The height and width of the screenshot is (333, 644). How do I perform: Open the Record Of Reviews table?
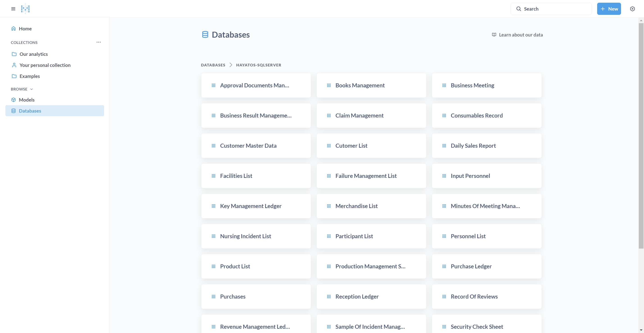[487, 297]
